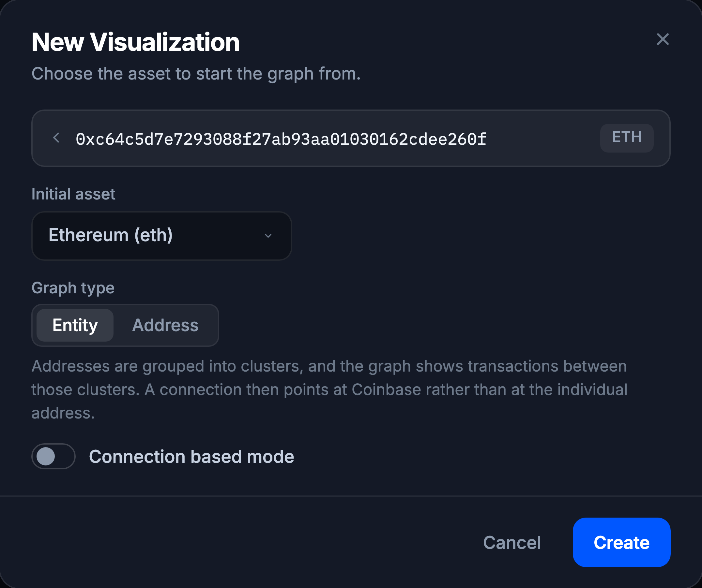Screen dimensions: 702x588
Task: Cancel creating the visualization
Action: coord(512,542)
